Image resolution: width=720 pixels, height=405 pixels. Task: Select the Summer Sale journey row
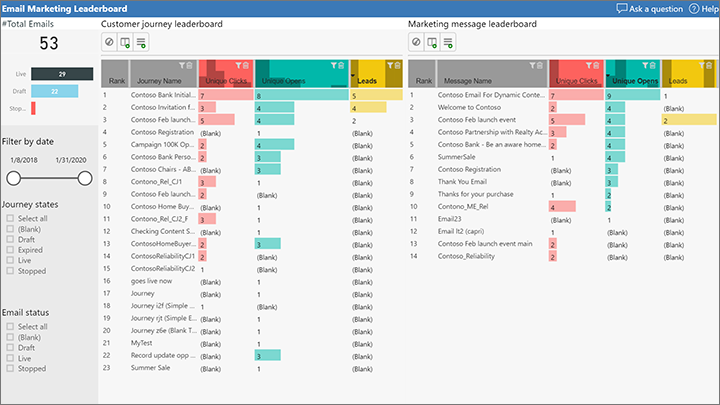pos(252,368)
